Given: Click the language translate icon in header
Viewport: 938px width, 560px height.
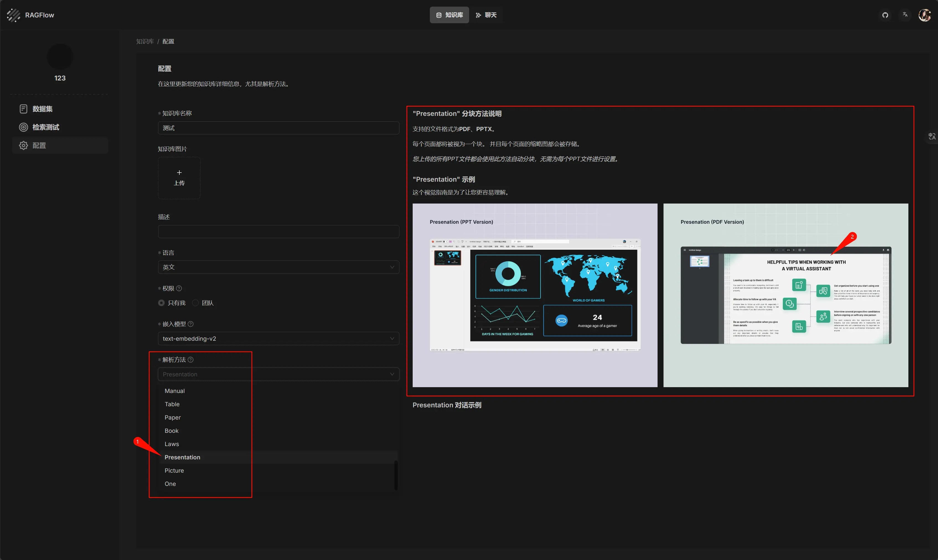Looking at the screenshot, I should coord(905,15).
